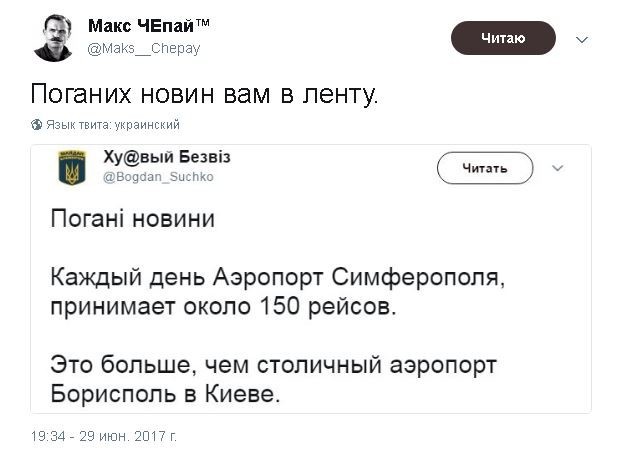The width and height of the screenshot is (623, 456).
Task: Click the outlined Читать follow button
Action: [484, 168]
